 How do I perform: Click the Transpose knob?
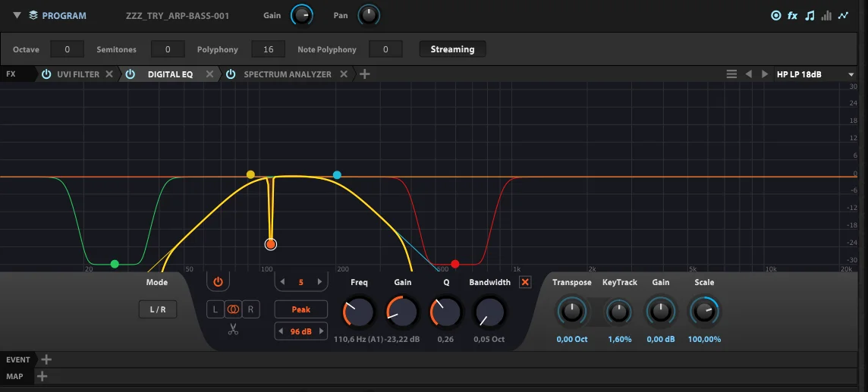pos(571,312)
